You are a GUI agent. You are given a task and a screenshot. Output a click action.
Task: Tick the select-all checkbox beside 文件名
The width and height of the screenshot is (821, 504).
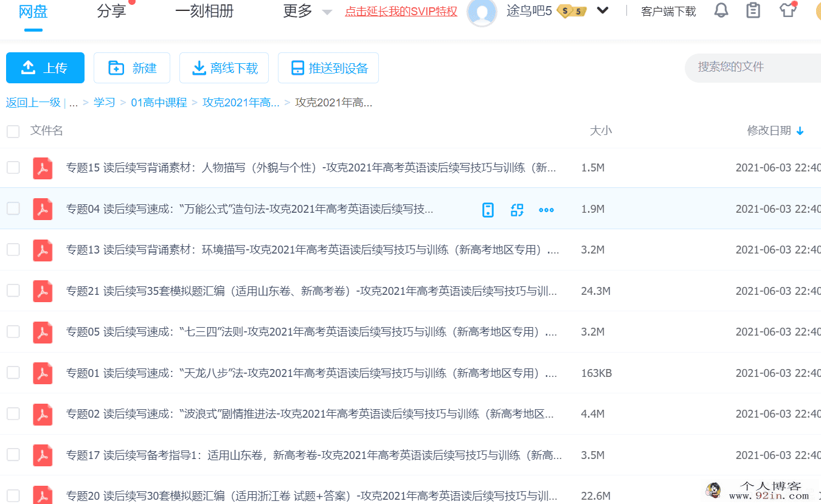[x=13, y=131]
